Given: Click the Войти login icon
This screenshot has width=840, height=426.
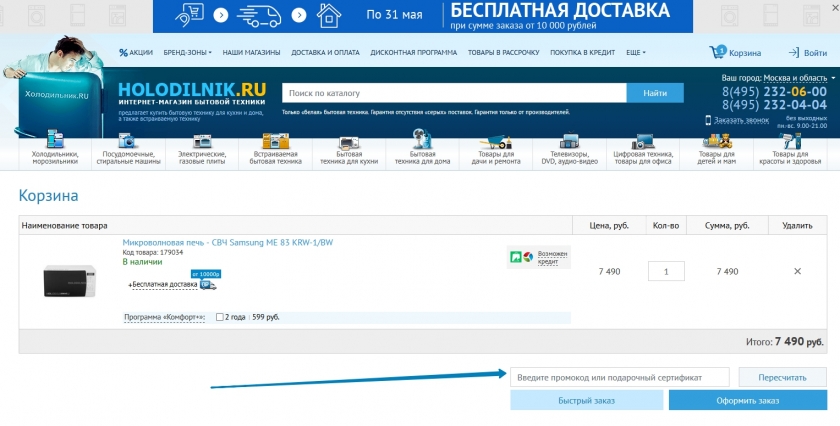Looking at the screenshot, I should (x=793, y=52).
